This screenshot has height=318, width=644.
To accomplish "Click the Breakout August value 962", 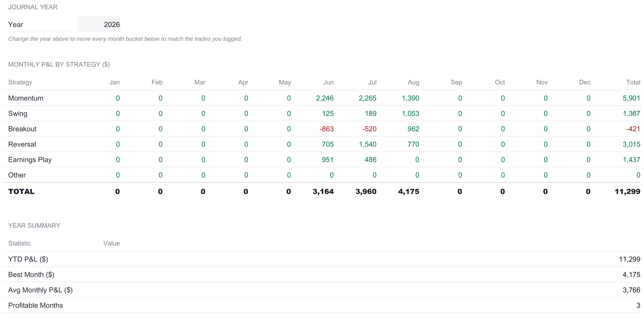I will tap(413, 129).
